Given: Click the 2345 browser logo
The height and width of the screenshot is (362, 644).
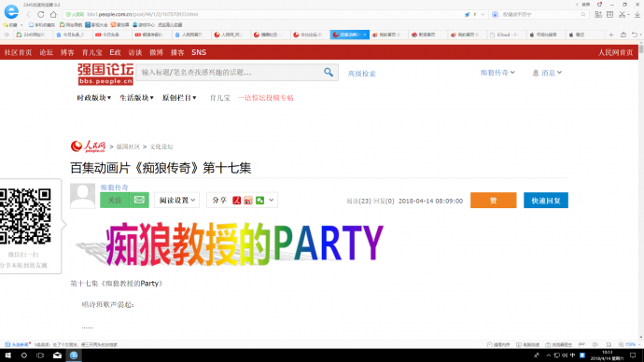Looking at the screenshot, I should [x=11, y=12].
